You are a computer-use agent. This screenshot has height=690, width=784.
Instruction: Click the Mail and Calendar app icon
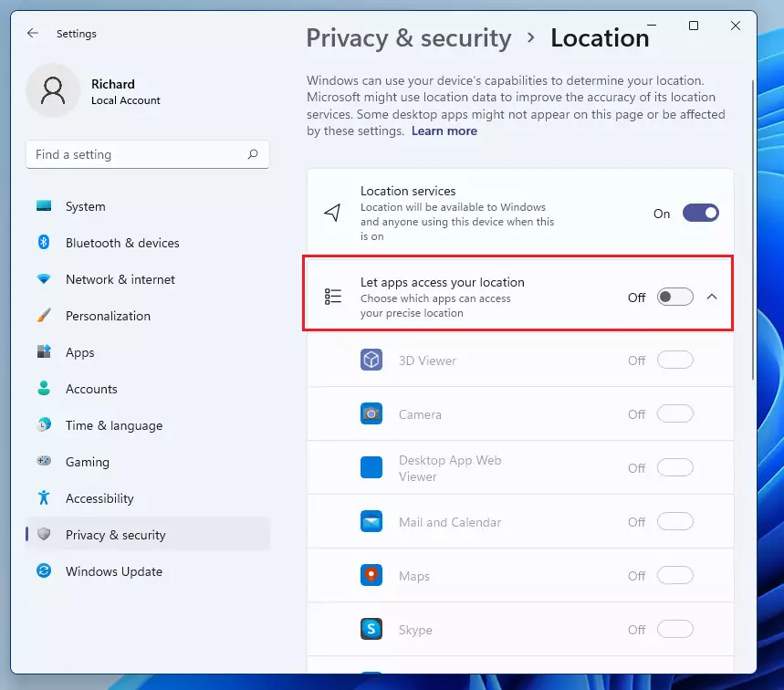tap(371, 521)
